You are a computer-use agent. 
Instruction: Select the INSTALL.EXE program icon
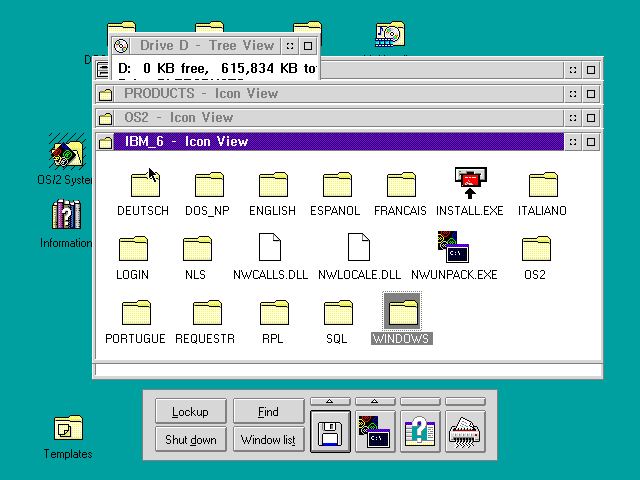(x=470, y=182)
